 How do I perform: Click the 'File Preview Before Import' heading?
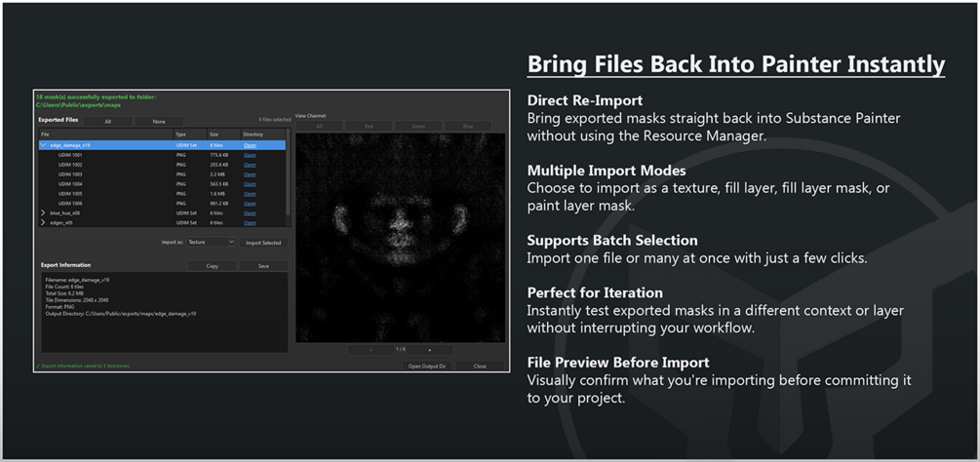[x=618, y=363]
